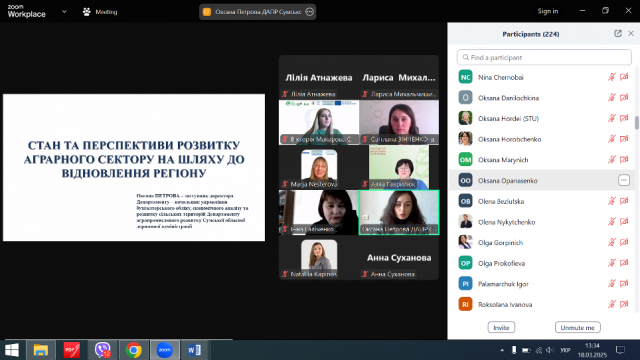This screenshot has height=360, width=640.
Task: Click Oksana Marynich's camera-off icon
Action: click(624, 160)
